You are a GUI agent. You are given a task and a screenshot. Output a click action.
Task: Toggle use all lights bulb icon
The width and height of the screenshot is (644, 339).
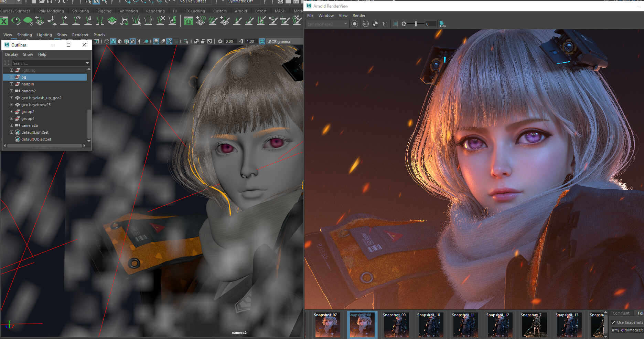[x=139, y=41]
